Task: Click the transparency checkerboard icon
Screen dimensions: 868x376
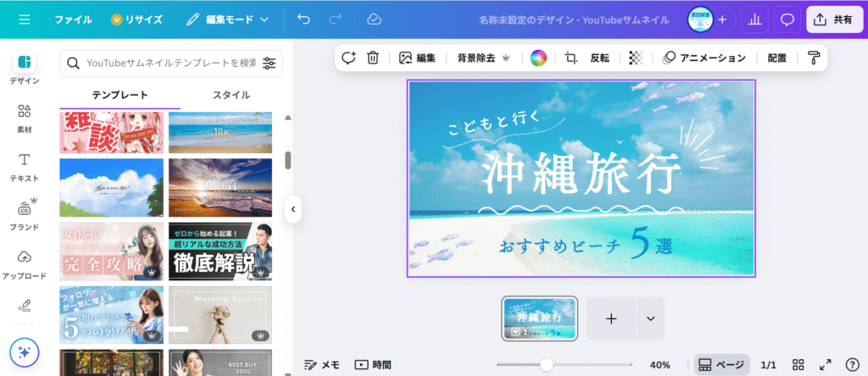Action: click(636, 58)
